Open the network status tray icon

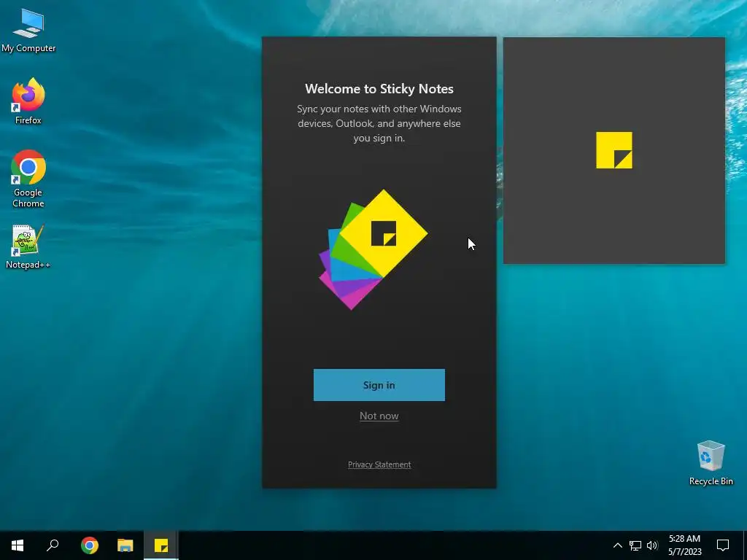pos(635,545)
